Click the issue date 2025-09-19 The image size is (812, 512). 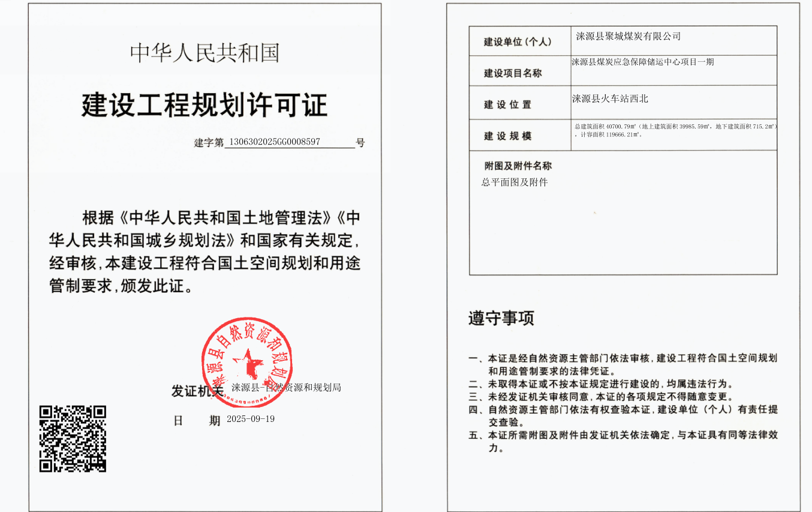coord(251,419)
